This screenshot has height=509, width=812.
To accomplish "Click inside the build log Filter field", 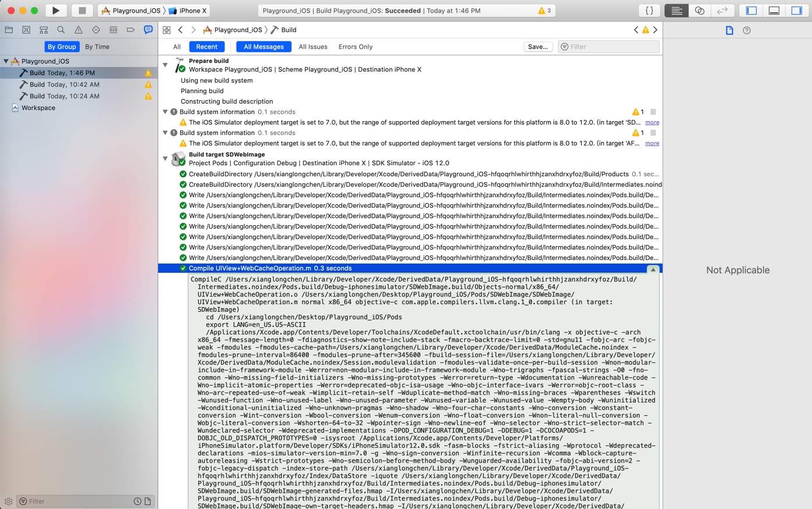I will coord(608,47).
